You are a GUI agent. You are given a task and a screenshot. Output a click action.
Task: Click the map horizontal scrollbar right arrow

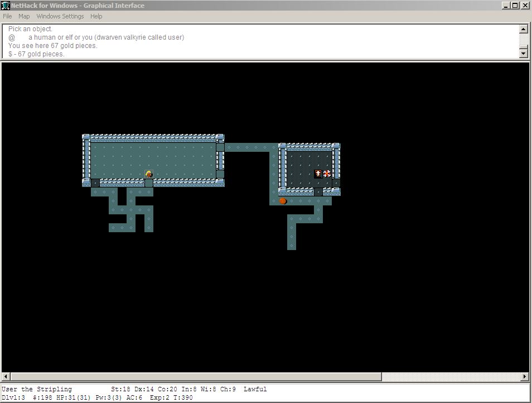point(525,377)
